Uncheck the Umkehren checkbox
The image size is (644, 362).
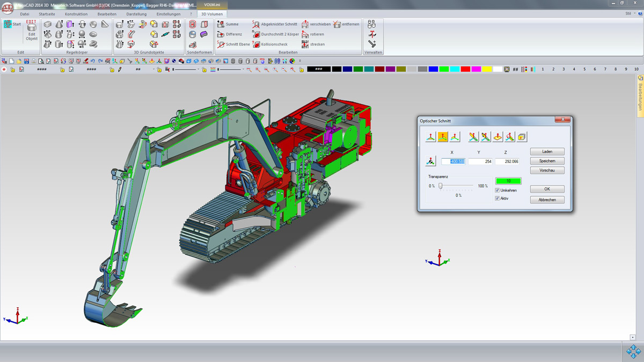[x=497, y=190]
